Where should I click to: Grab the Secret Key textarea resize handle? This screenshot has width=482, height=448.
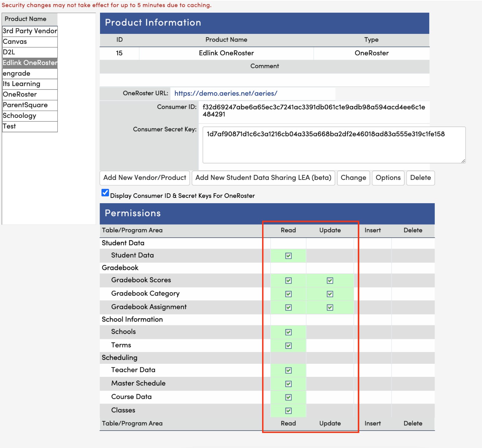tap(463, 161)
